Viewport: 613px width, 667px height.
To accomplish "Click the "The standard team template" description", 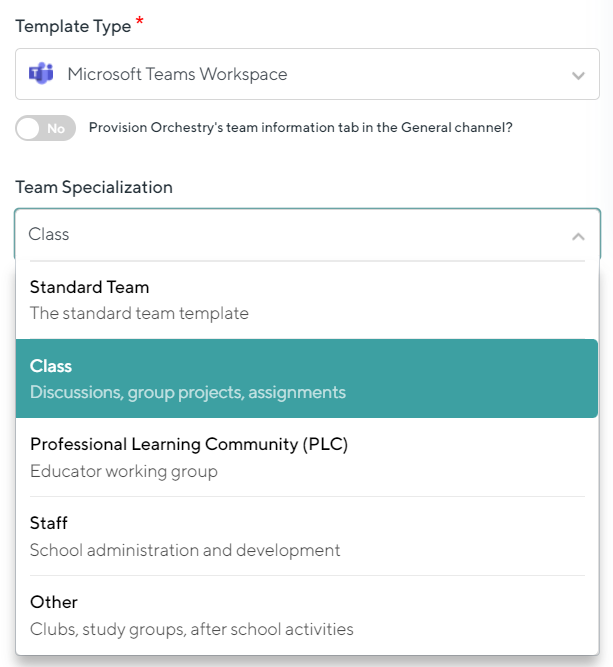I will (139, 314).
